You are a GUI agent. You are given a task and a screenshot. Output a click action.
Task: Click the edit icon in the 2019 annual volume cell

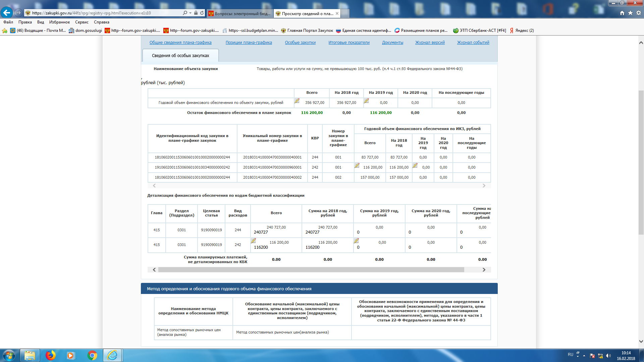point(366,101)
